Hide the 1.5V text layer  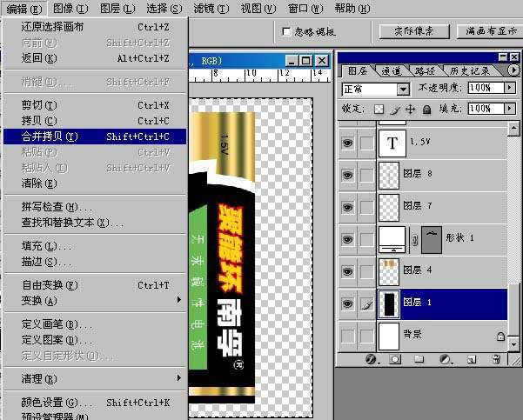[x=348, y=142]
